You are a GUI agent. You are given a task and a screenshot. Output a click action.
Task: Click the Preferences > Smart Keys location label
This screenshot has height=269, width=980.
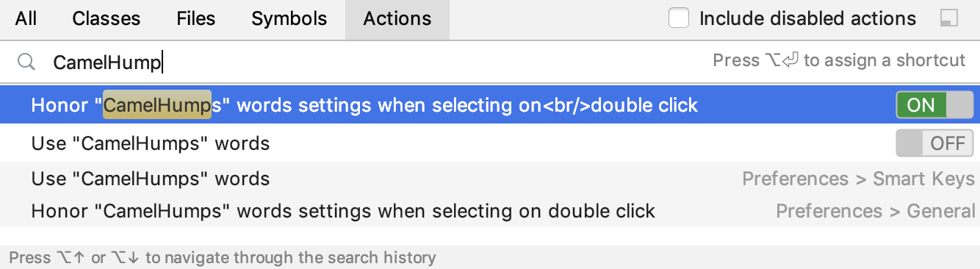point(859,179)
